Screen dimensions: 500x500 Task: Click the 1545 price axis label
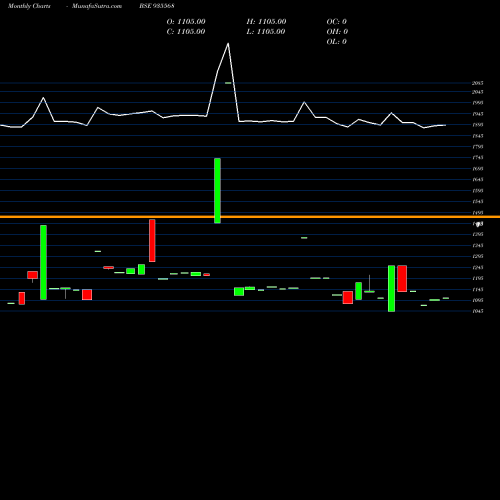[x=478, y=201]
